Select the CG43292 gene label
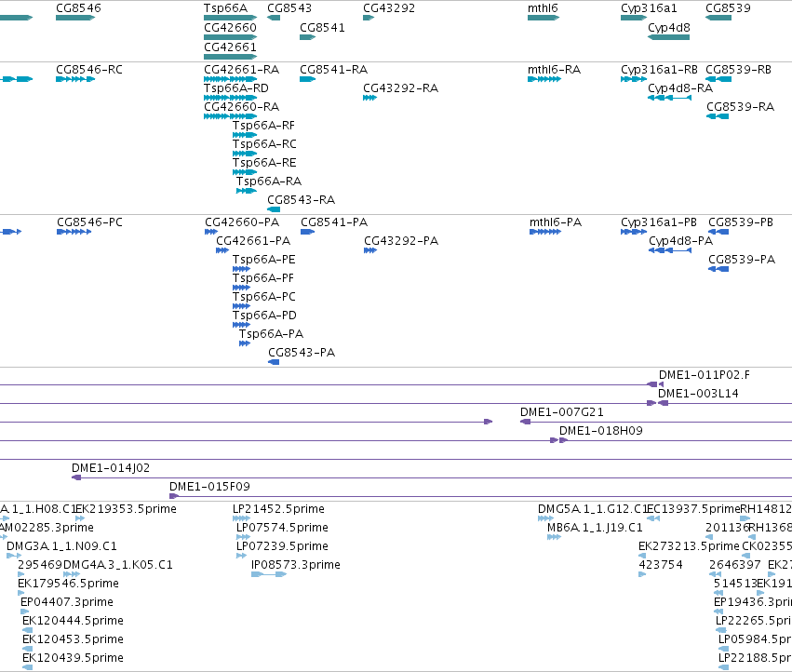 [x=389, y=8]
